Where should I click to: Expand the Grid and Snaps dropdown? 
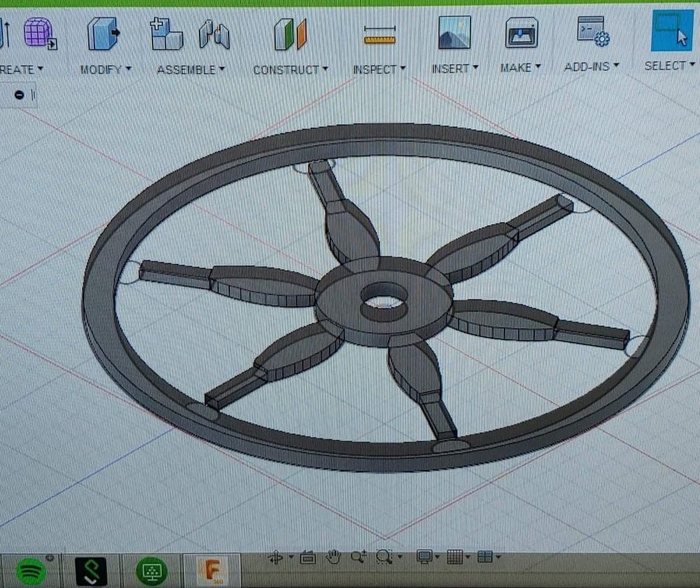457,558
